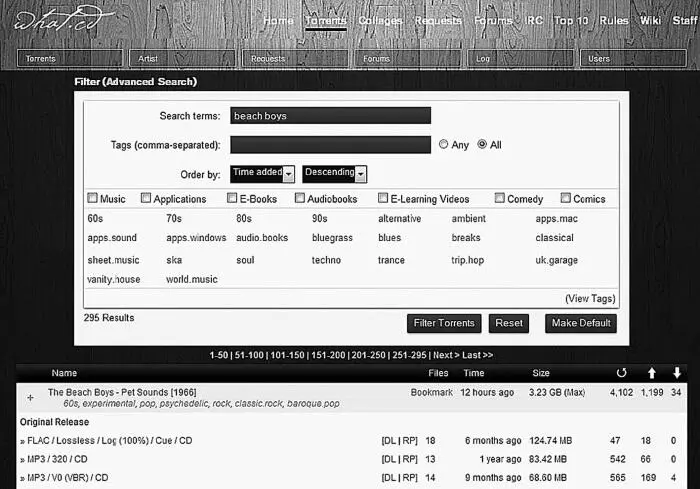Open the Forums menu item in the top navigation
The height and width of the screenshot is (489, 700).
pos(493,21)
